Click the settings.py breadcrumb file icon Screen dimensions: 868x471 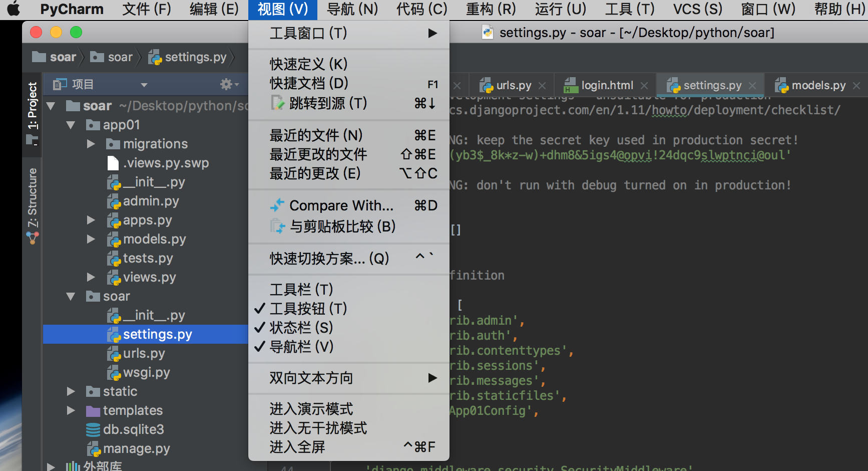click(155, 57)
